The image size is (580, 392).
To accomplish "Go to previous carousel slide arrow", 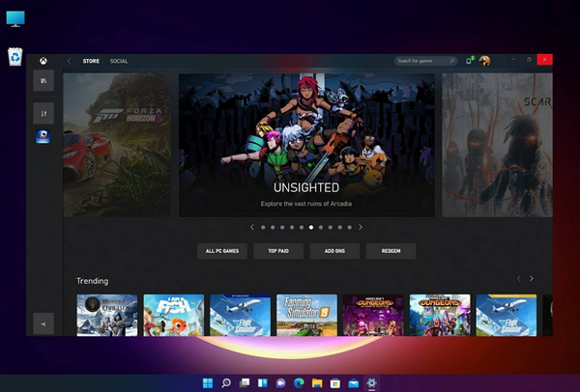I will [x=252, y=227].
